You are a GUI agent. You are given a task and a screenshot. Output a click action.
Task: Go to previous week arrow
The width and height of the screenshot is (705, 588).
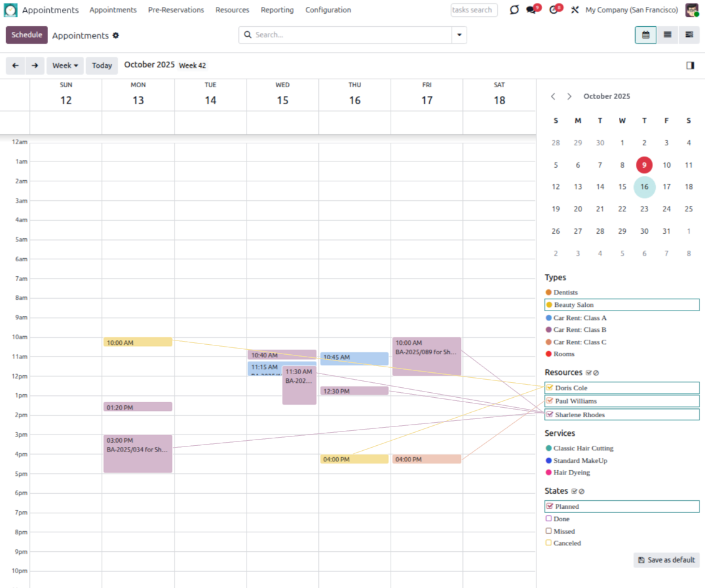[15, 65]
